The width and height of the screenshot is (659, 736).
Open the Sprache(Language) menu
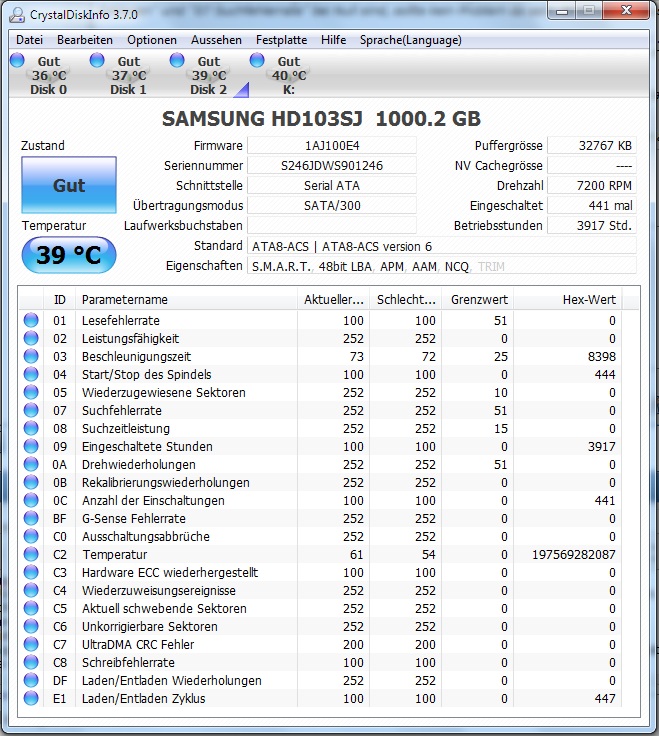tap(410, 40)
